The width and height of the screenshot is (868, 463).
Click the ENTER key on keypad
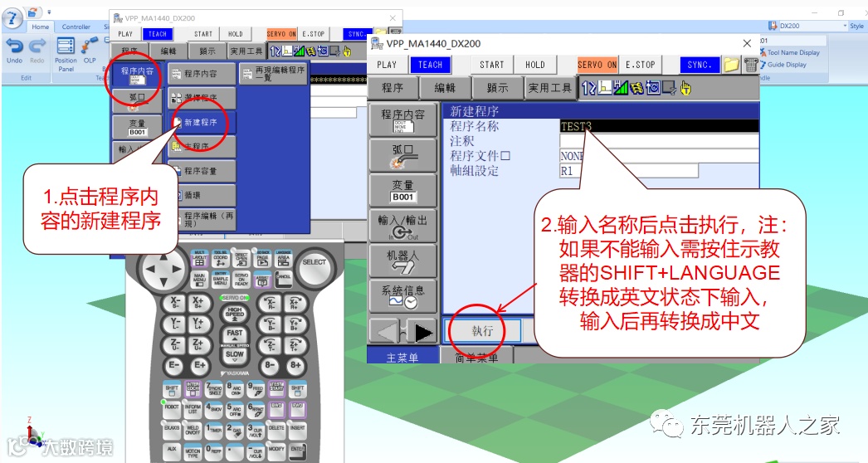click(x=297, y=451)
